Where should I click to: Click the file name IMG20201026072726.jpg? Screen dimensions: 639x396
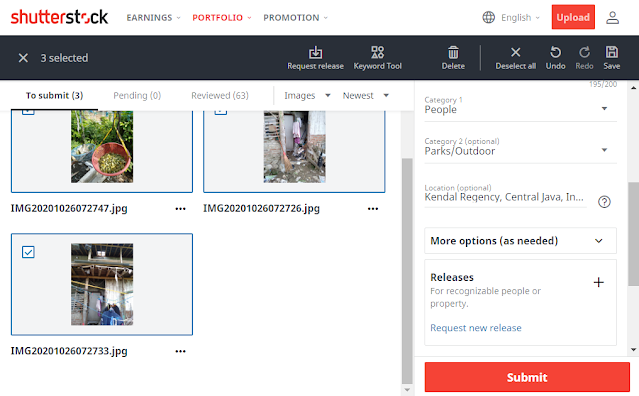coord(261,209)
